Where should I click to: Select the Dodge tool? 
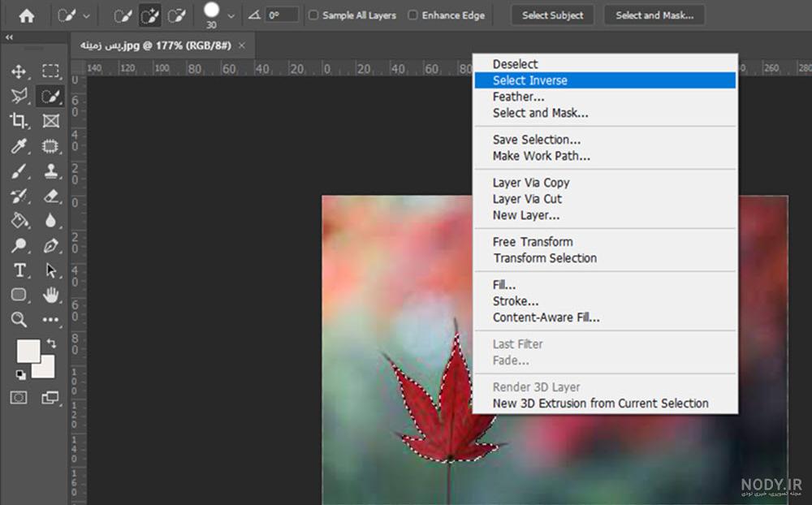pos(19,245)
